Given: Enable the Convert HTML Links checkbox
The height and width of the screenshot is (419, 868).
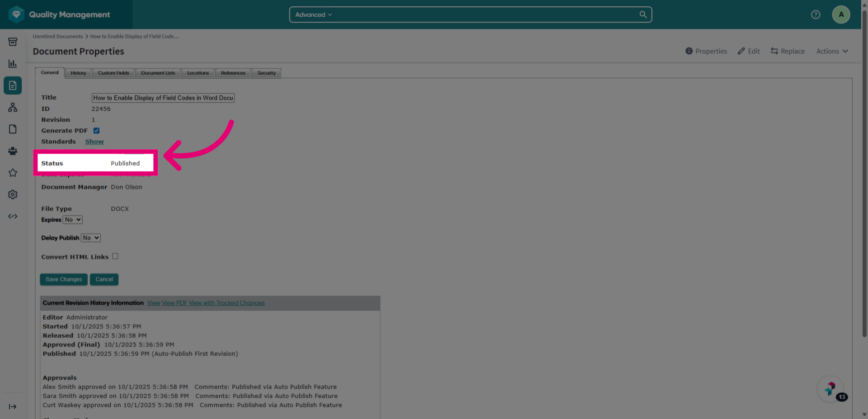Looking at the screenshot, I should click(x=115, y=256).
